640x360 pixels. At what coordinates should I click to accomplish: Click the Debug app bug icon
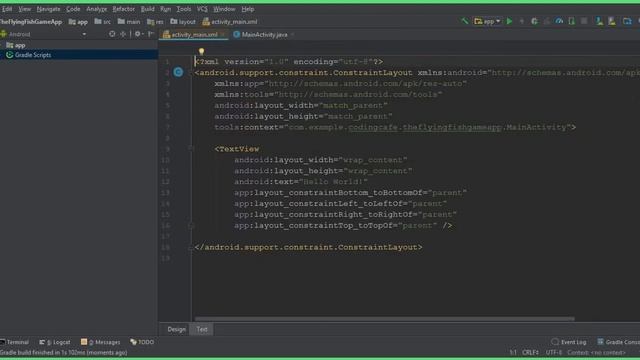point(534,21)
